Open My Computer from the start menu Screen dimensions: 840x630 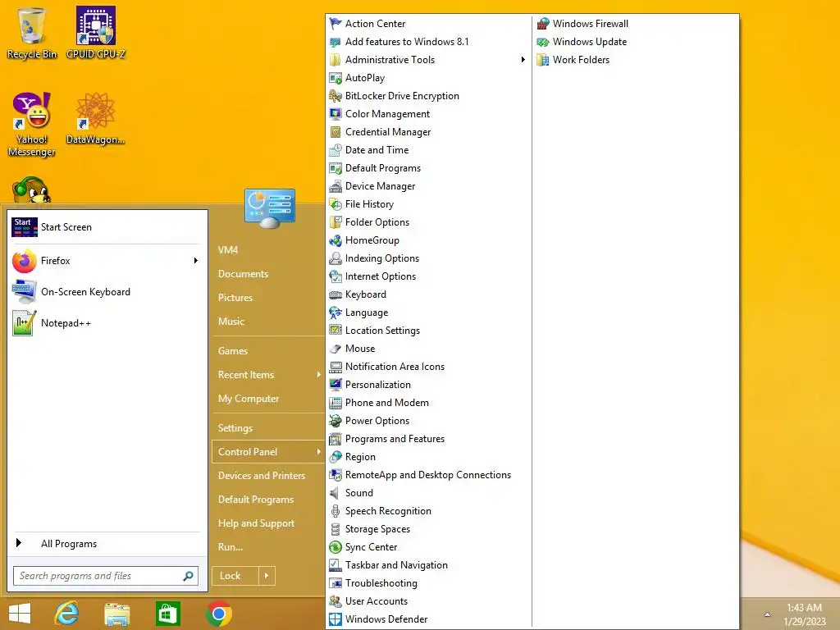click(x=249, y=399)
